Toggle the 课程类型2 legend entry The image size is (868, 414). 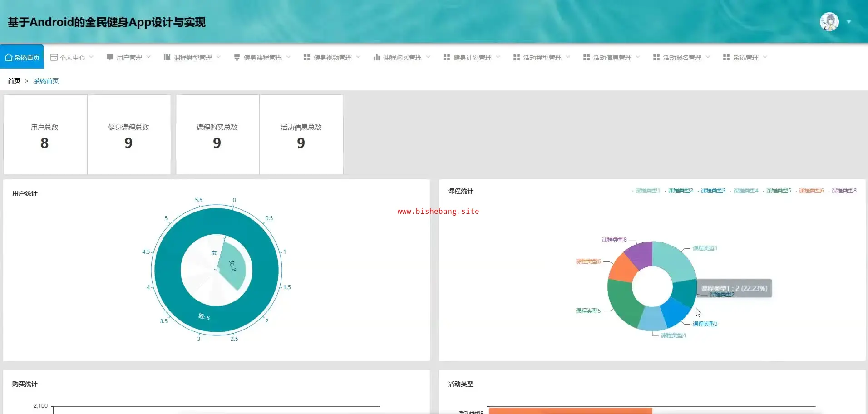tap(679, 191)
